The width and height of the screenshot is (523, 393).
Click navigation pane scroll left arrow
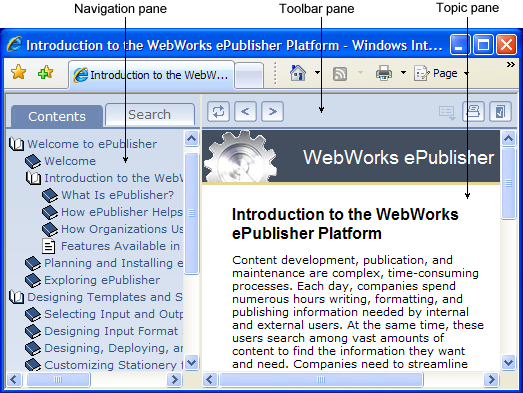[x=14, y=379]
